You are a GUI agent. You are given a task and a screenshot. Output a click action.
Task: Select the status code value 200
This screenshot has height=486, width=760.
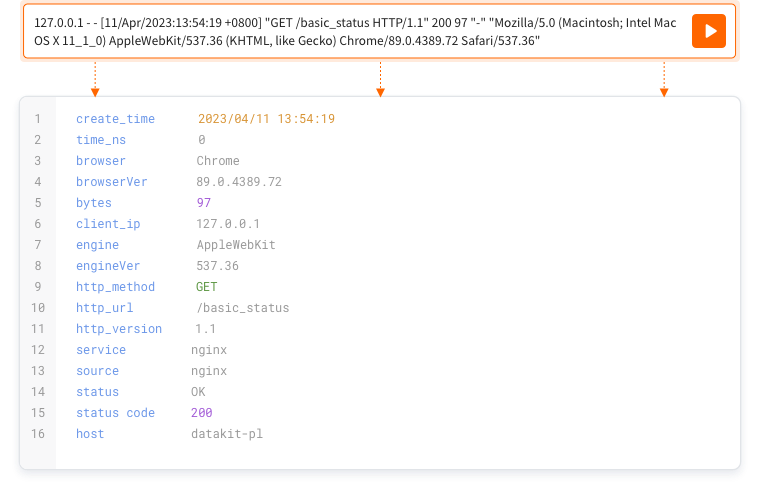click(x=202, y=413)
